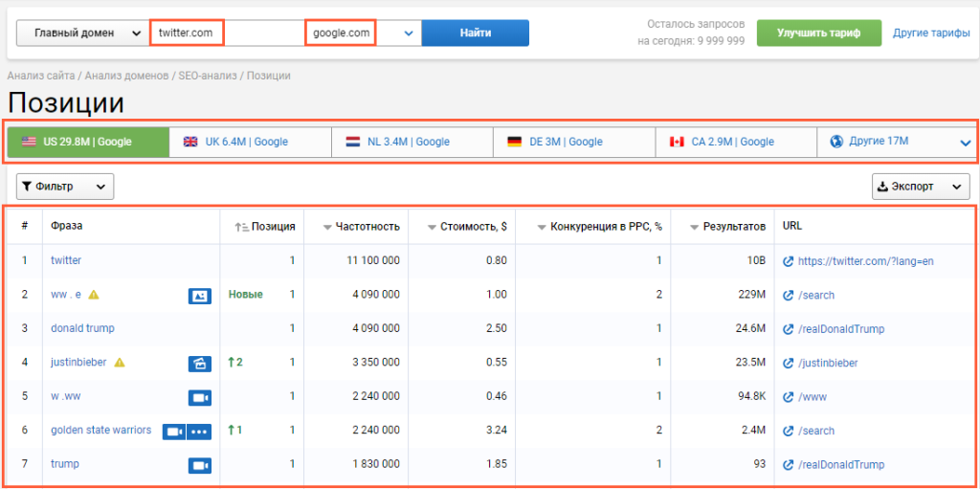Open the twitter keyword link
Screen dimensions: 980x489
[66, 260]
